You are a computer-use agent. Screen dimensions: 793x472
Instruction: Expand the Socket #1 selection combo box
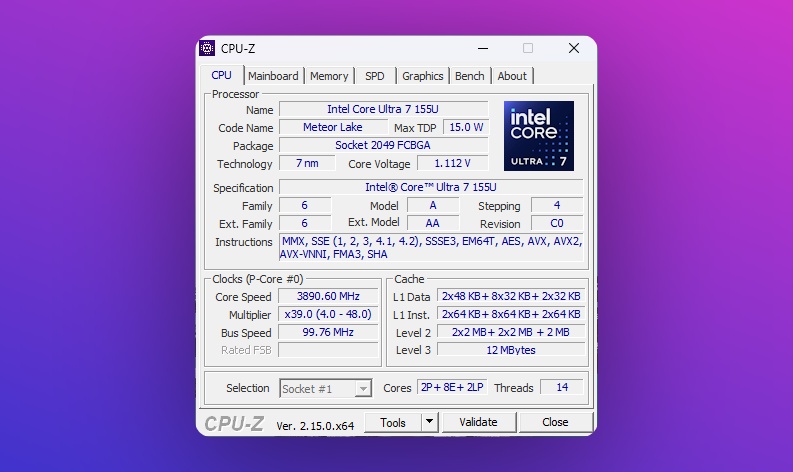[326, 389]
